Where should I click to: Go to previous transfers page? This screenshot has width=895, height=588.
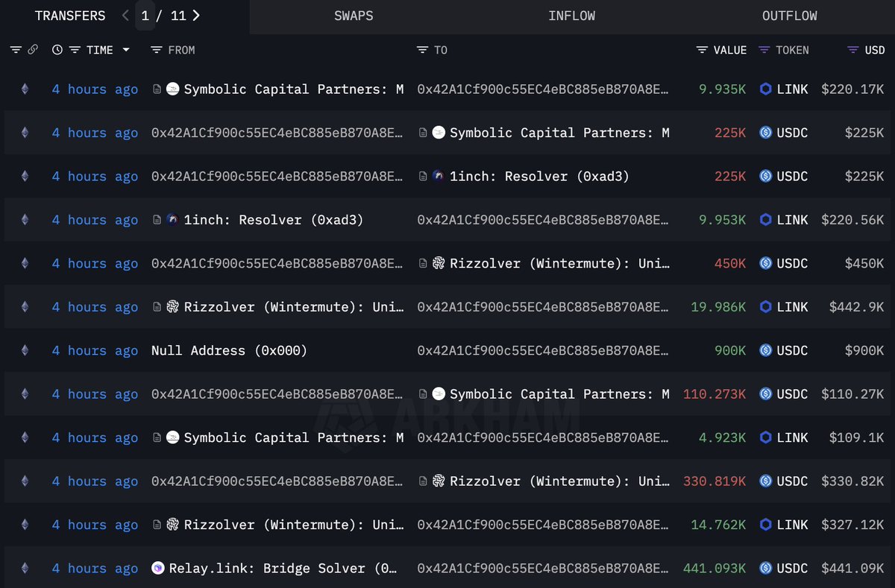(125, 16)
